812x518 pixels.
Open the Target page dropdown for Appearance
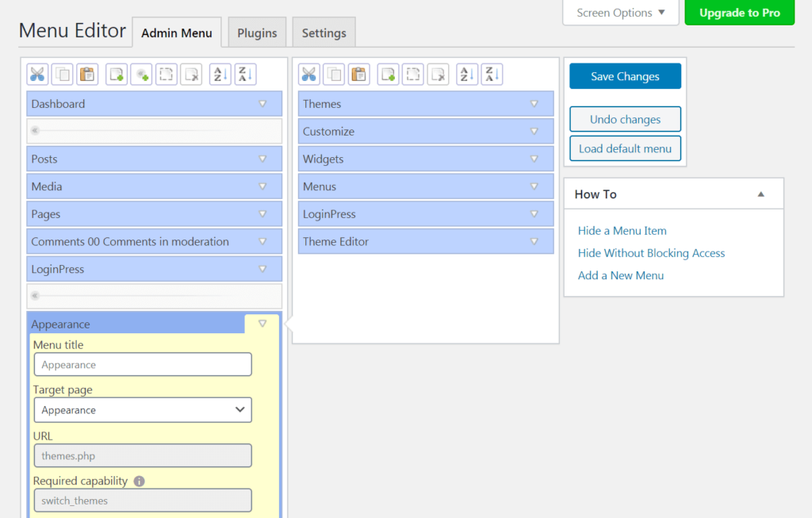[143, 409]
